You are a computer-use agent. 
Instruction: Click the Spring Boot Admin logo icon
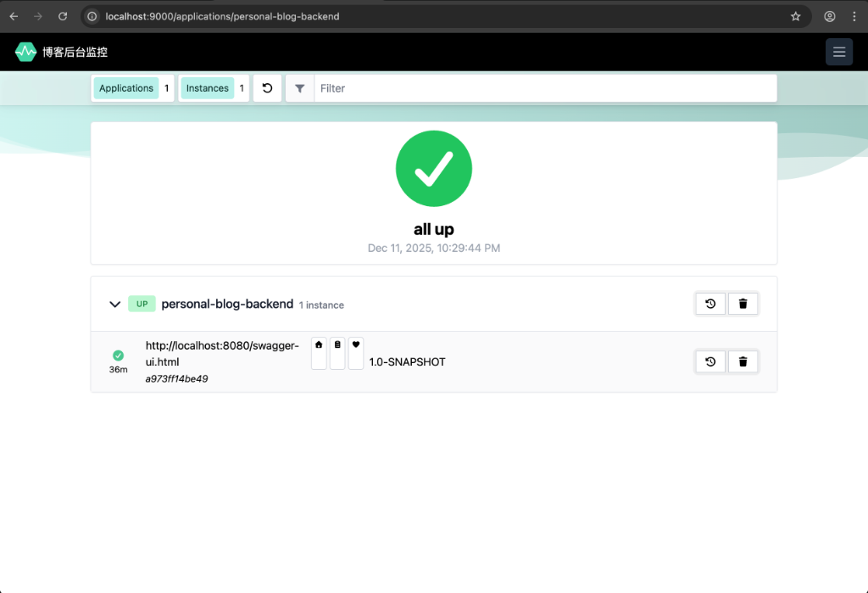tap(25, 52)
